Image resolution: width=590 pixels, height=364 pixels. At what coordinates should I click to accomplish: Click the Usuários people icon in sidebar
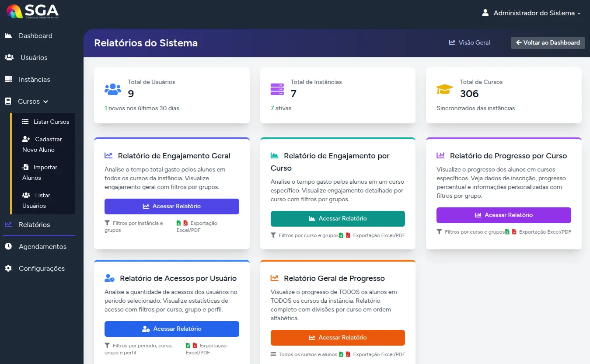pyautogui.click(x=9, y=57)
